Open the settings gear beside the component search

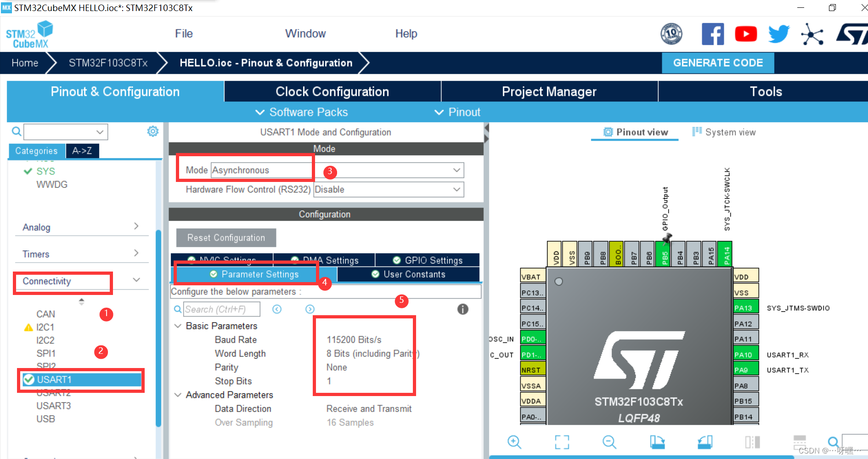pyautogui.click(x=152, y=131)
